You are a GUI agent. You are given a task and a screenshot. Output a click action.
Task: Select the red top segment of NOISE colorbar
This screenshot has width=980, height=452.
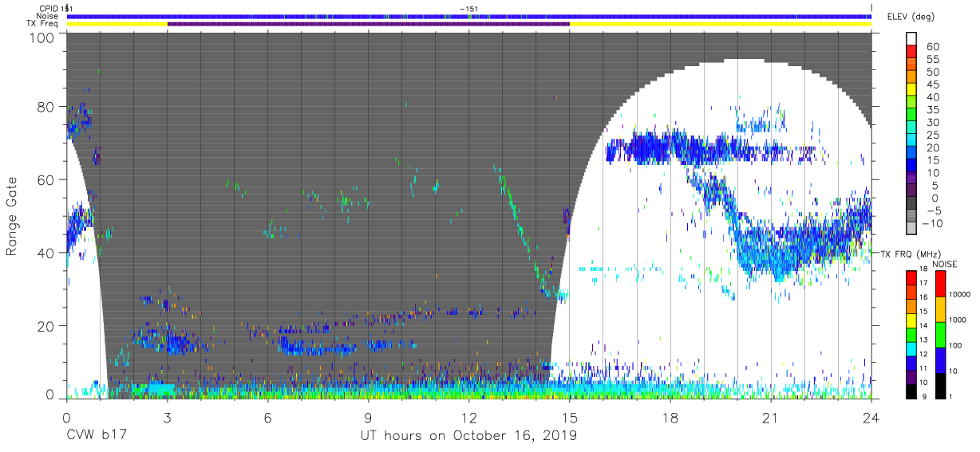click(x=942, y=283)
